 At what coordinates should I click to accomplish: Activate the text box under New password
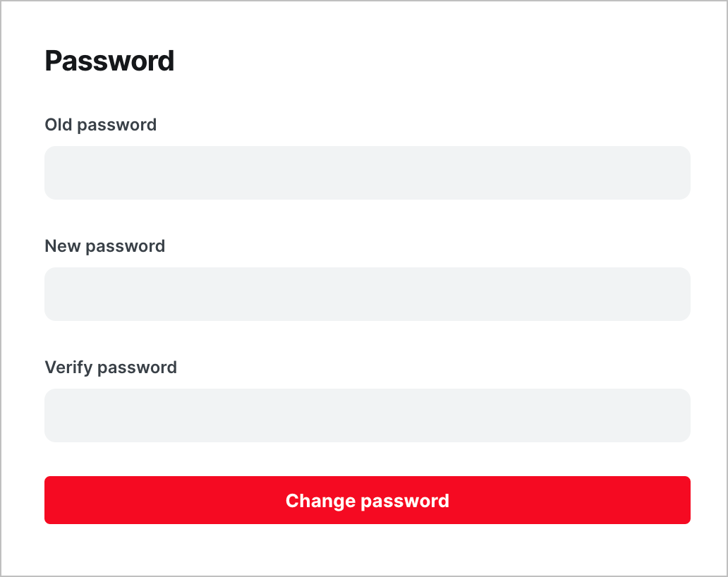click(x=368, y=294)
